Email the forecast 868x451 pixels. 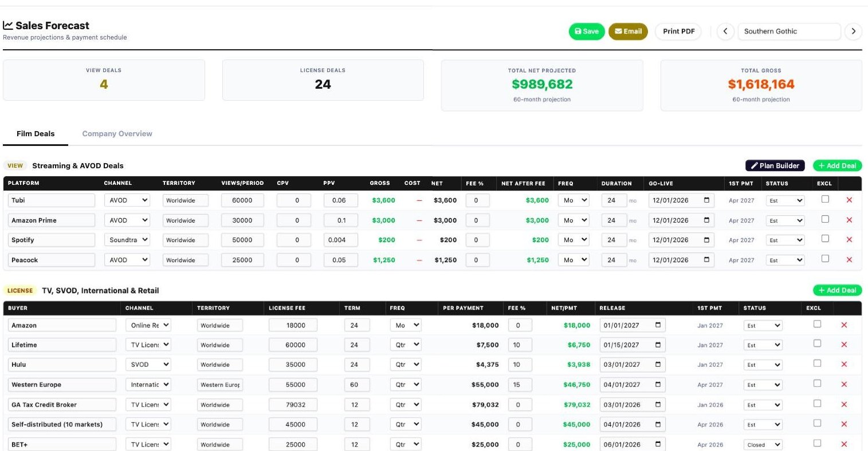tap(628, 31)
